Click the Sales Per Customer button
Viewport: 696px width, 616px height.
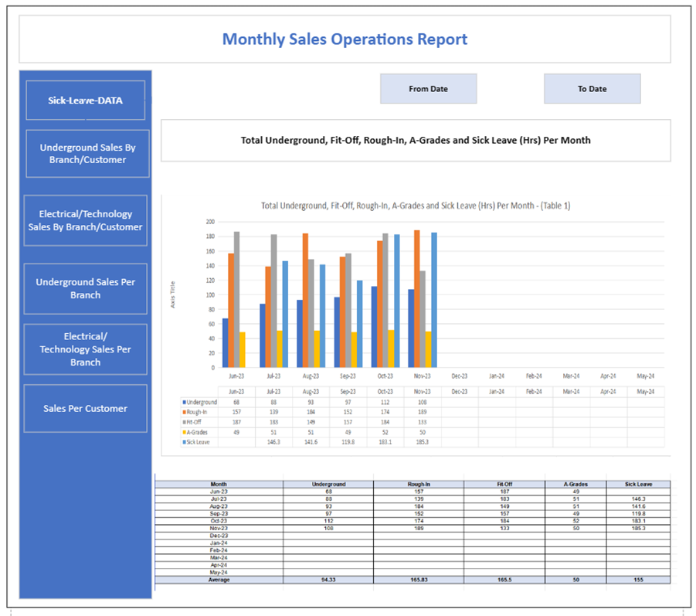pyautogui.click(x=85, y=409)
